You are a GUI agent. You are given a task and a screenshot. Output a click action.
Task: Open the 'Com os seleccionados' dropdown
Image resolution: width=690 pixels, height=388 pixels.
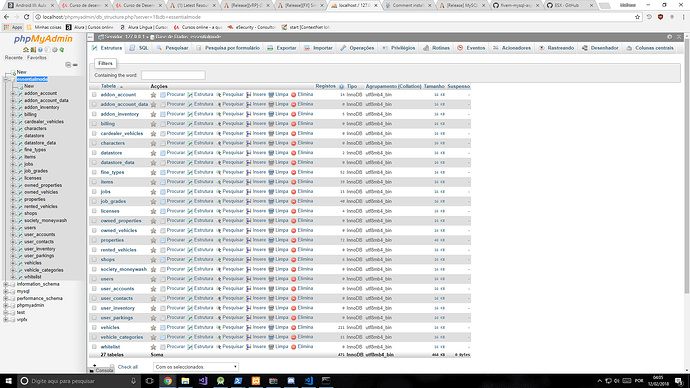point(196,367)
